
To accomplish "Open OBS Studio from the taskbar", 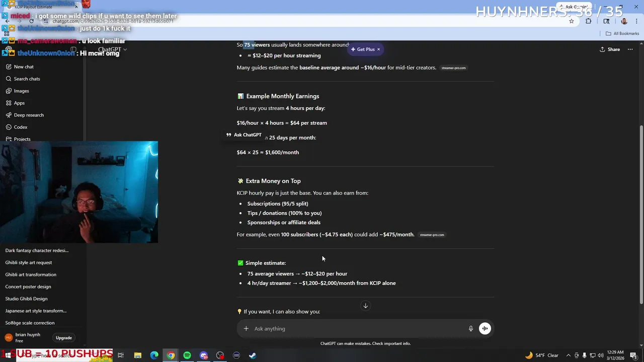I will coord(220,355).
